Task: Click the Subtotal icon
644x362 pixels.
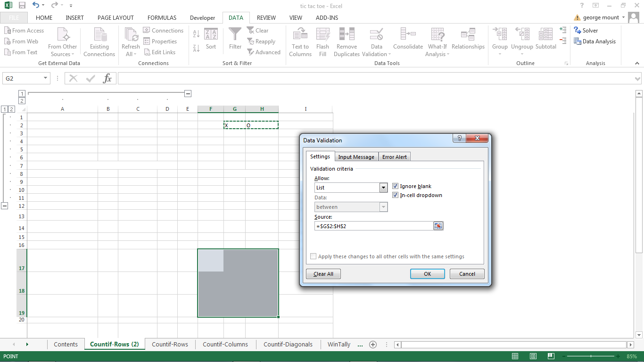Action: pyautogui.click(x=545, y=35)
